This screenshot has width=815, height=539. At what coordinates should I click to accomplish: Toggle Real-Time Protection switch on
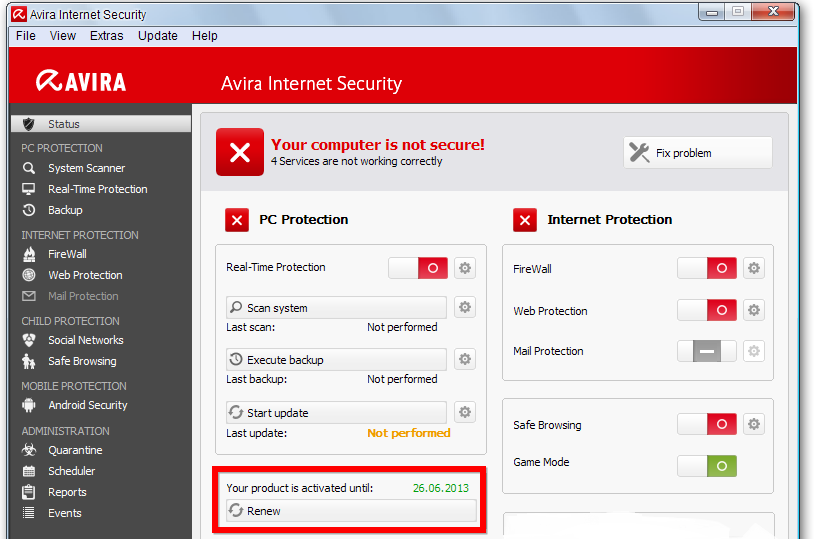(418, 268)
